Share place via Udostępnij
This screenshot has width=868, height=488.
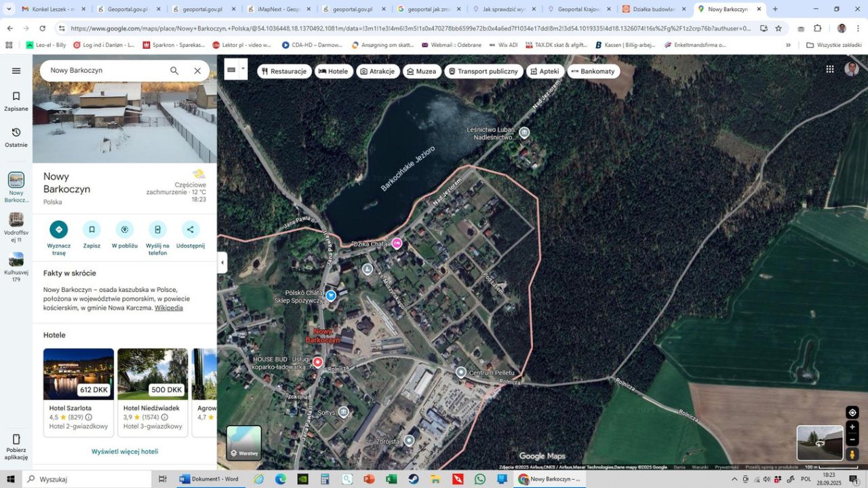[x=191, y=229]
